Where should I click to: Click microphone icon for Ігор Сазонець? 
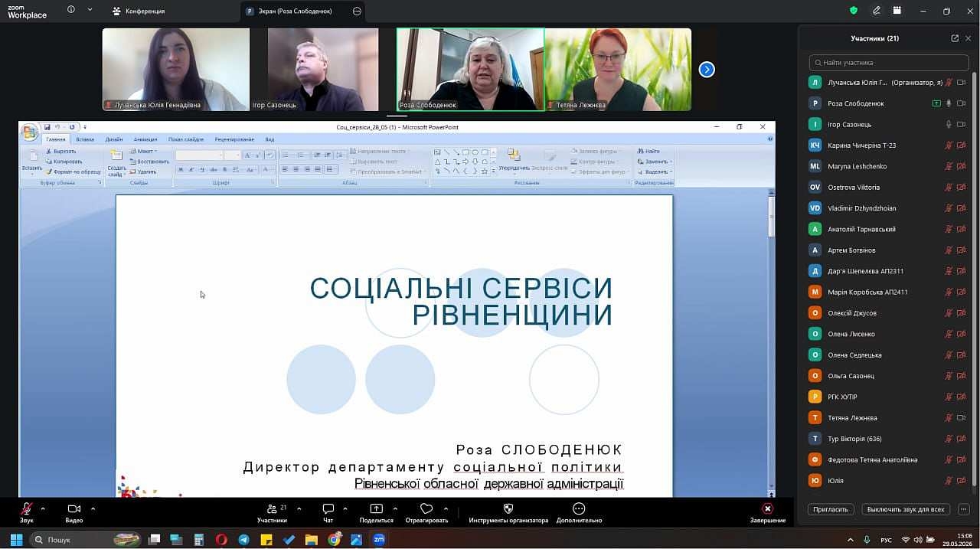point(949,124)
